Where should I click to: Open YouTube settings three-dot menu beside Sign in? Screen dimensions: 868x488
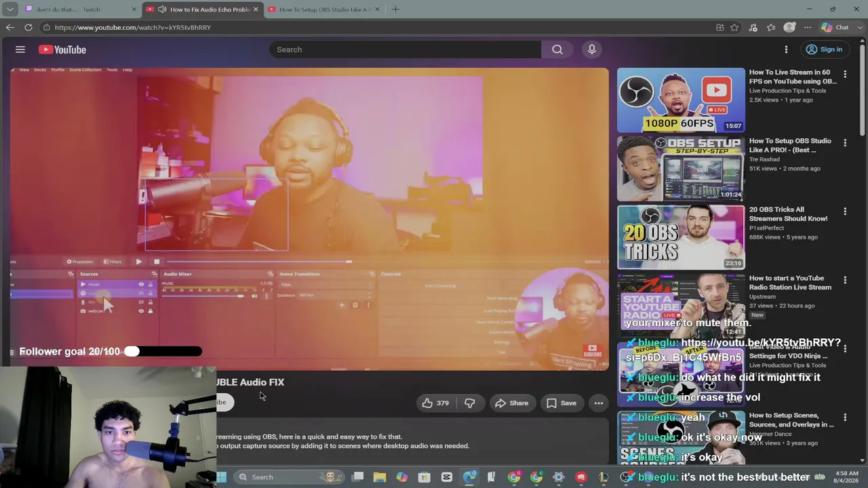(786, 49)
